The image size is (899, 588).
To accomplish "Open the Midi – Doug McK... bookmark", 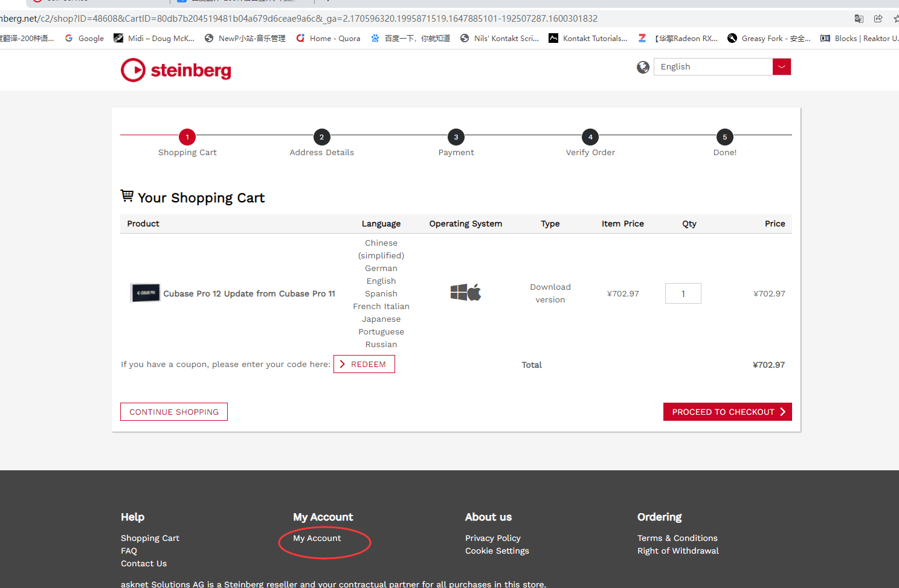I will [154, 38].
